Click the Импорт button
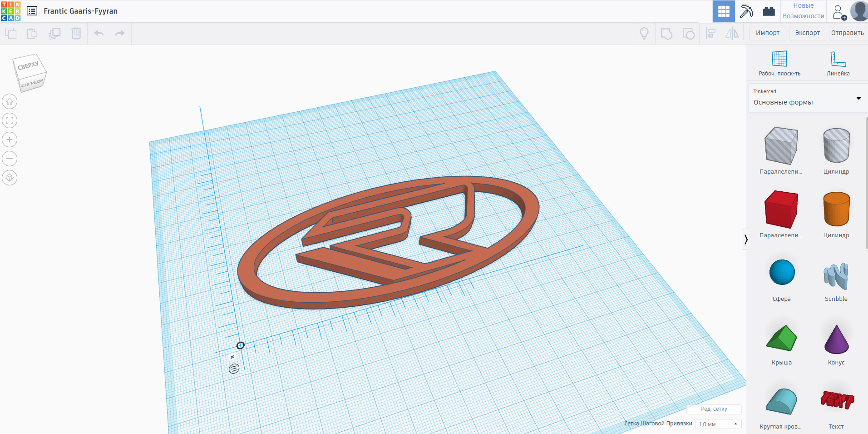The height and width of the screenshot is (434, 868). 768,33
